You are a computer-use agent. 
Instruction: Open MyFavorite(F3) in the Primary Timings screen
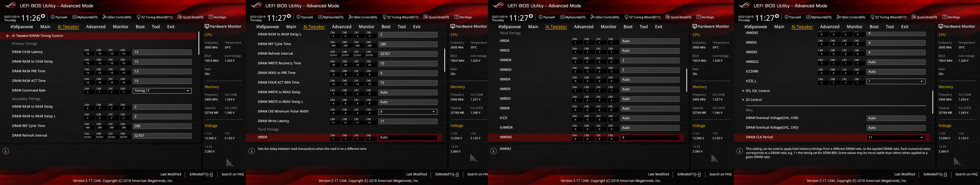coord(85,17)
